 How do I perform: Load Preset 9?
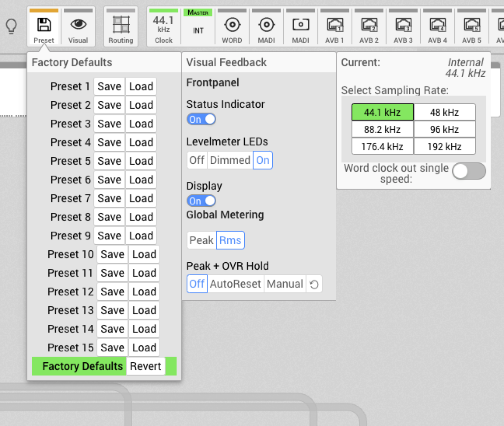[x=141, y=236]
